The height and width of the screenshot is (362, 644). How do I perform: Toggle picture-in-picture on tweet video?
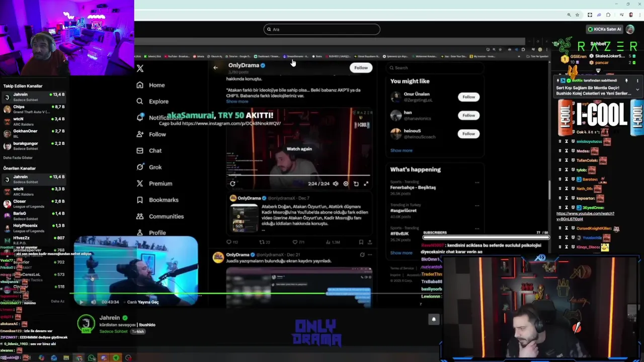[356, 184]
